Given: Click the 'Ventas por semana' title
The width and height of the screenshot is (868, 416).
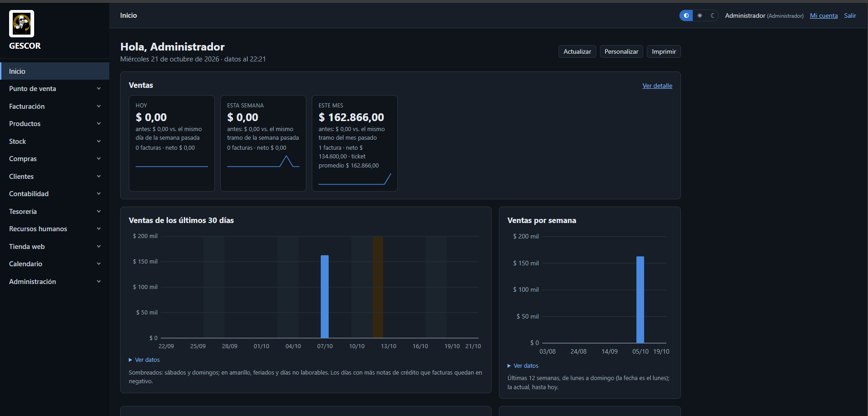Looking at the screenshot, I should point(542,220).
